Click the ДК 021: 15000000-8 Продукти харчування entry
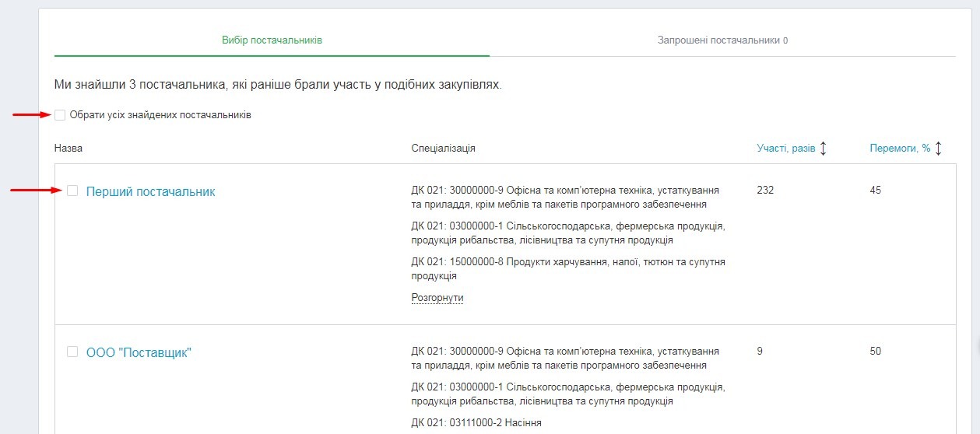 click(567, 269)
